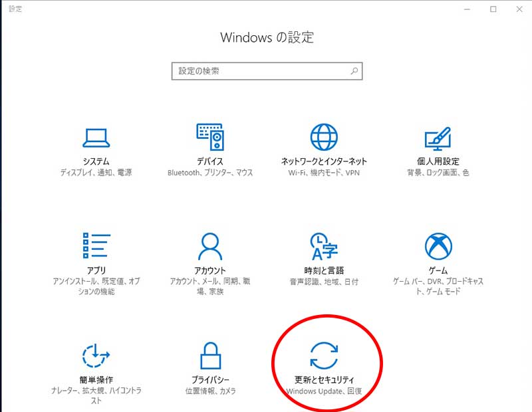
Task: Focus the 設定の検索 search field
Action: click(x=259, y=71)
